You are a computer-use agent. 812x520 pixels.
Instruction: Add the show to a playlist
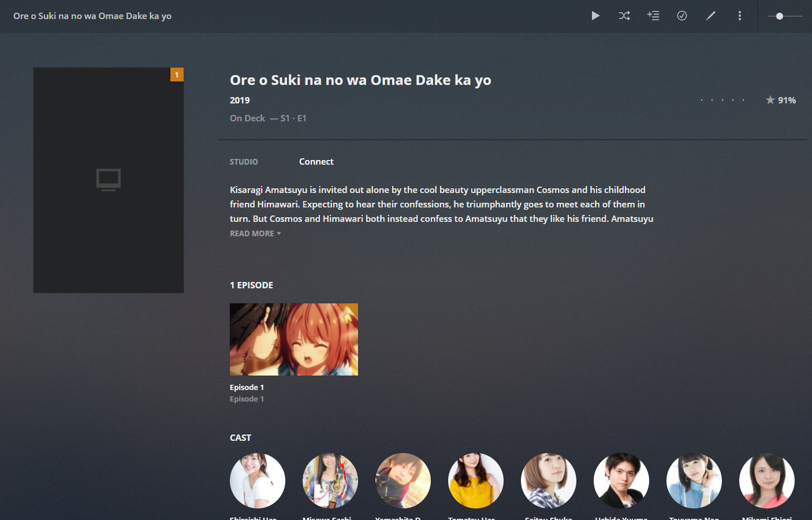653,16
